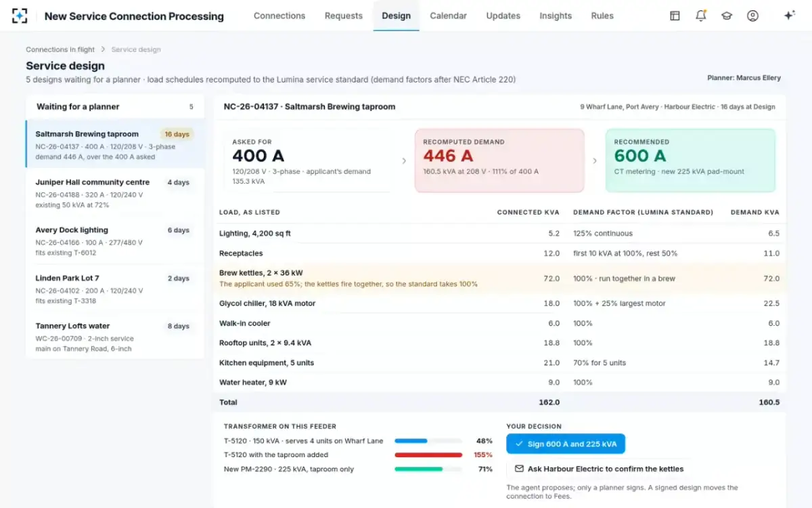This screenshot has width=812, height=508.
Task: Click the arrow before Recommended card
Action: [595, 161]
